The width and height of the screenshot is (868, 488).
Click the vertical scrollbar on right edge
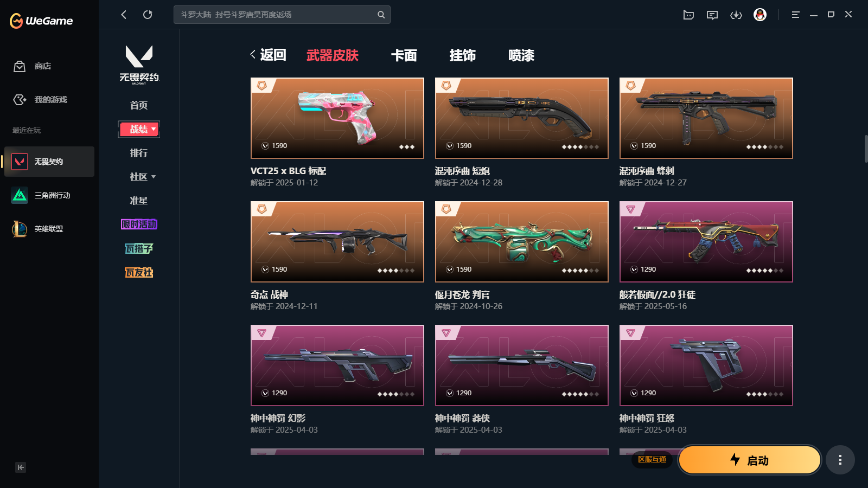point(866,149)
